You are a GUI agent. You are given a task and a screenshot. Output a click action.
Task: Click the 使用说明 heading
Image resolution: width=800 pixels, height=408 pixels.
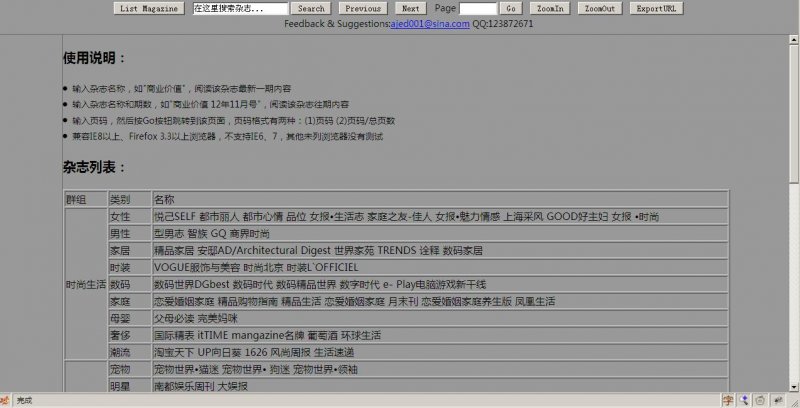point(95,58)
